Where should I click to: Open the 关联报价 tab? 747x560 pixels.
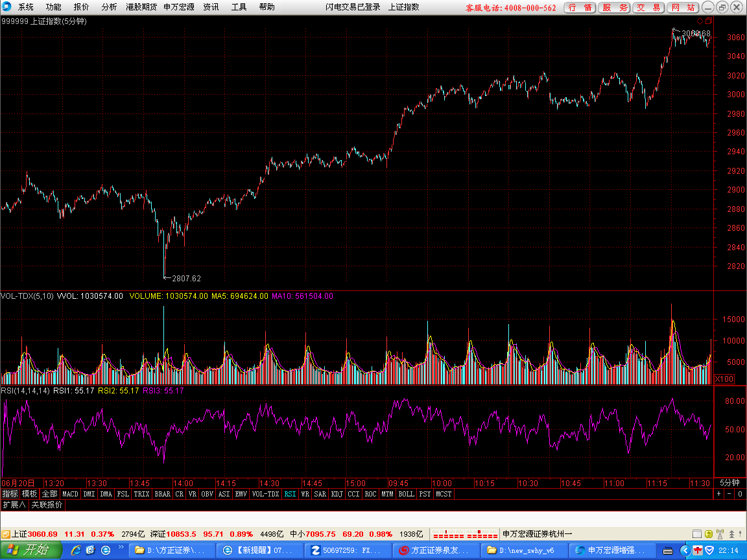tap(47, 504)
